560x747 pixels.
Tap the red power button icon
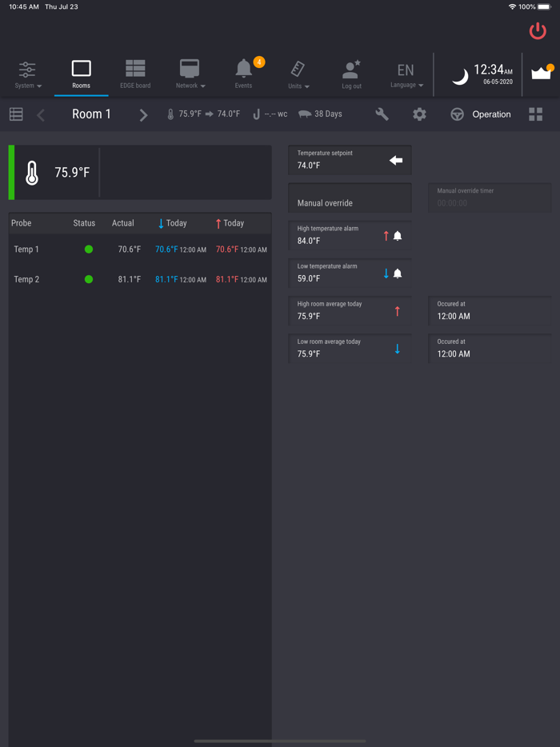[x=538, y=31]
